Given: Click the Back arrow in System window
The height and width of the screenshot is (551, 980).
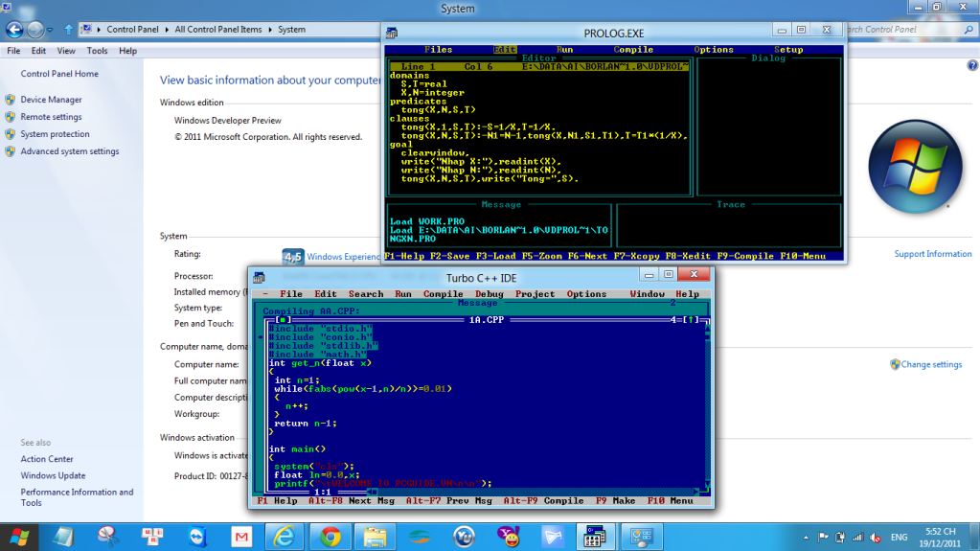Looking at the screenshot, I should (14, 30).
